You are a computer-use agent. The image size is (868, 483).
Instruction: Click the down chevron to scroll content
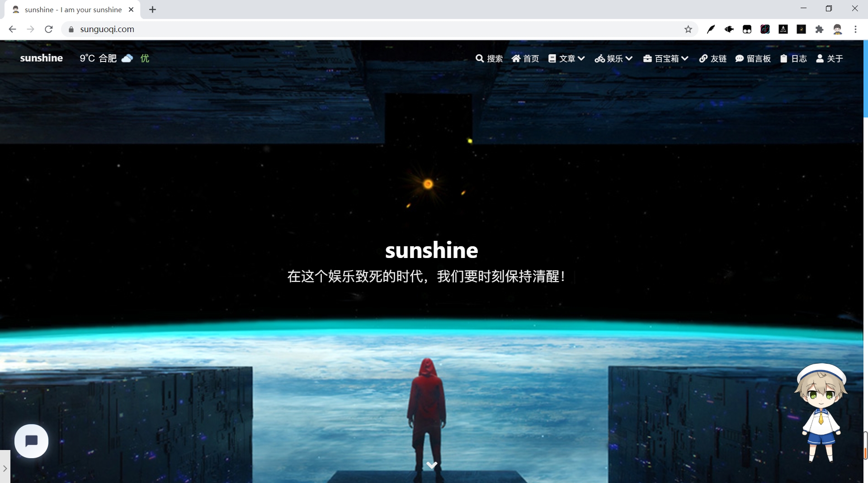[431, 465]
